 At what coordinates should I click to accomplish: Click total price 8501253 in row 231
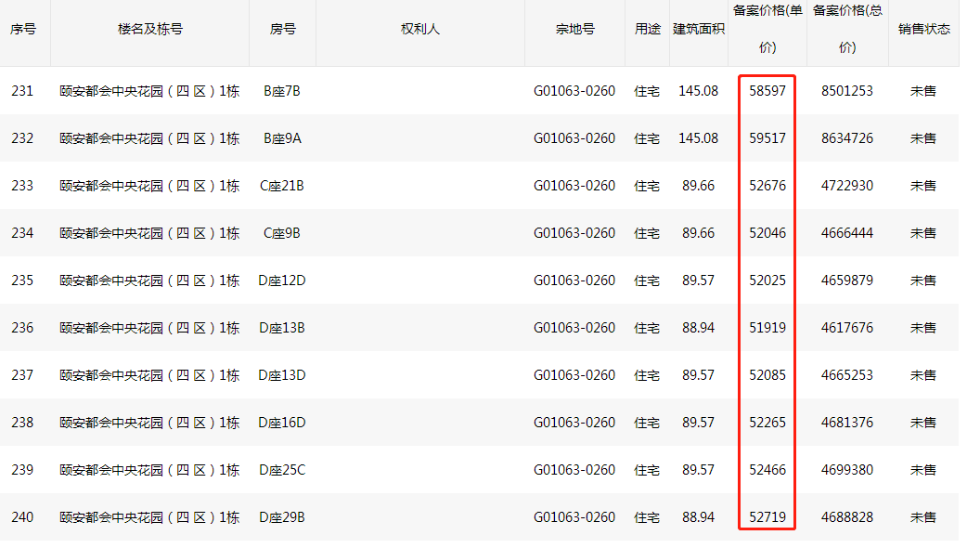(x=847, y=91)
